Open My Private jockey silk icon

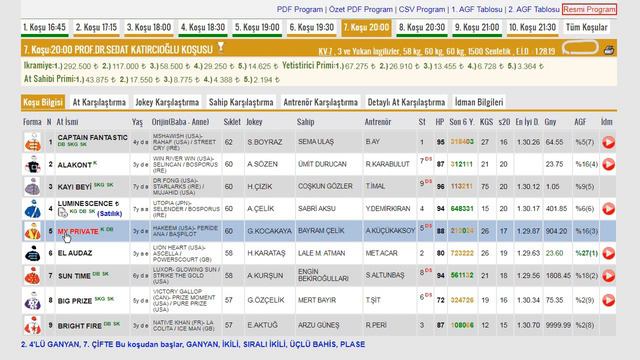(x=33, y=231)
